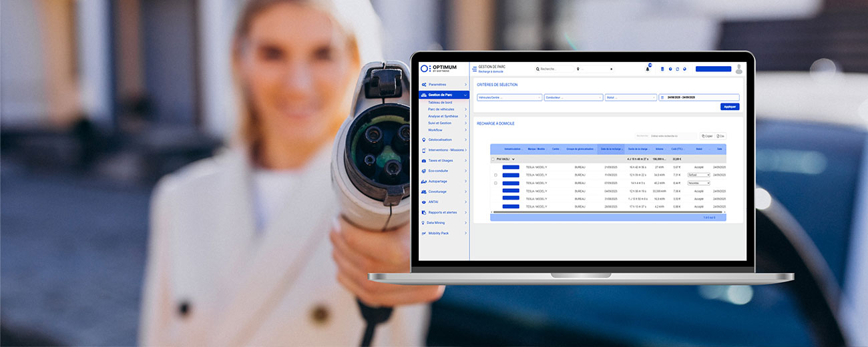Image resolution: width=868 pixels, height=347 pixels.
Task: Open the Refusé status select
Action: 698,175
